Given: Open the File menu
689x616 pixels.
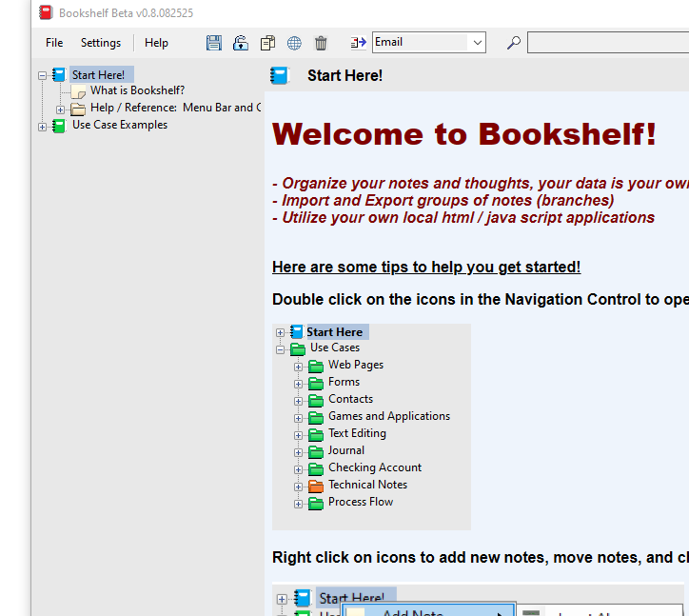Looking at the screenshot, I should click(x=54, y=43).
